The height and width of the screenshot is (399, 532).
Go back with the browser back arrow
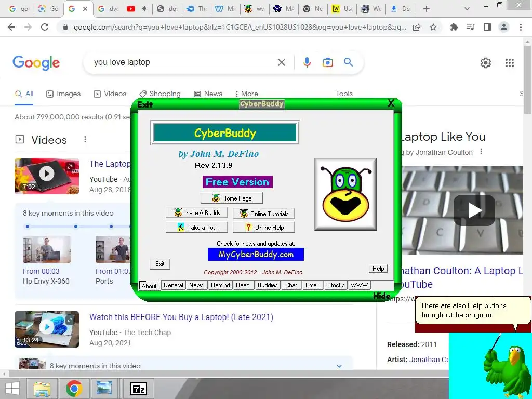point(11,27)
